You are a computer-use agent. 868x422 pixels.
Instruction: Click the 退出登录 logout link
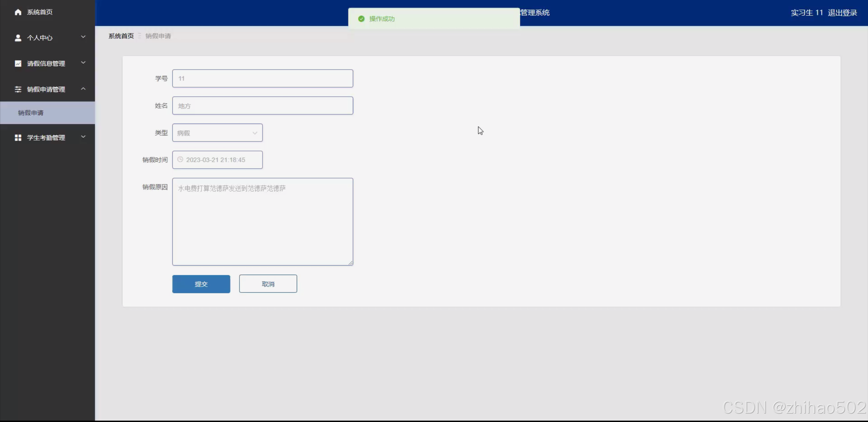(842, 13)
